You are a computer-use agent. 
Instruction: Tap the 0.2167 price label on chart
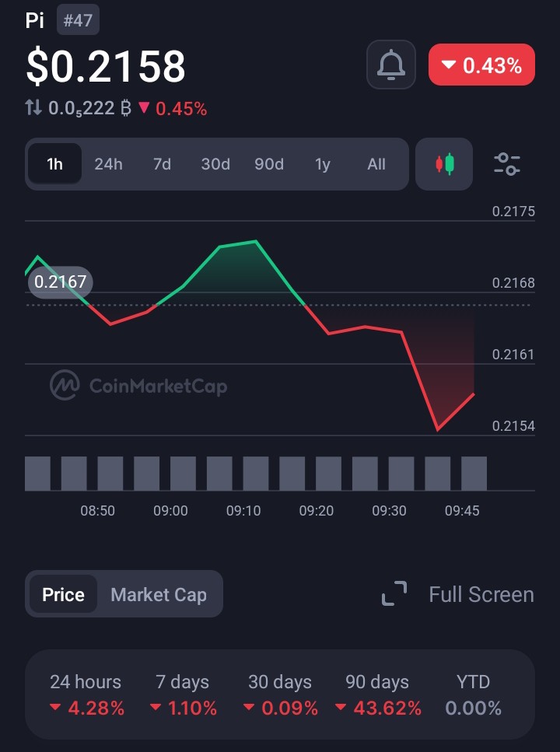60,282
